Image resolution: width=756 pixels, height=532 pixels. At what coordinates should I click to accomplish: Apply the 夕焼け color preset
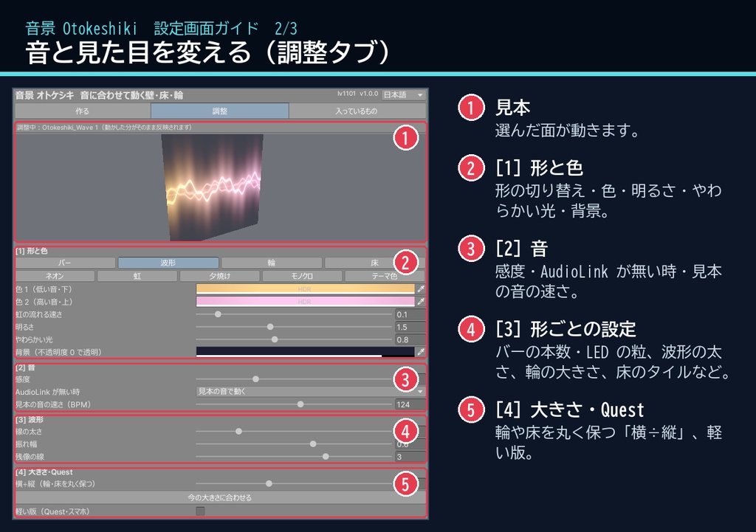coord(220,276)
